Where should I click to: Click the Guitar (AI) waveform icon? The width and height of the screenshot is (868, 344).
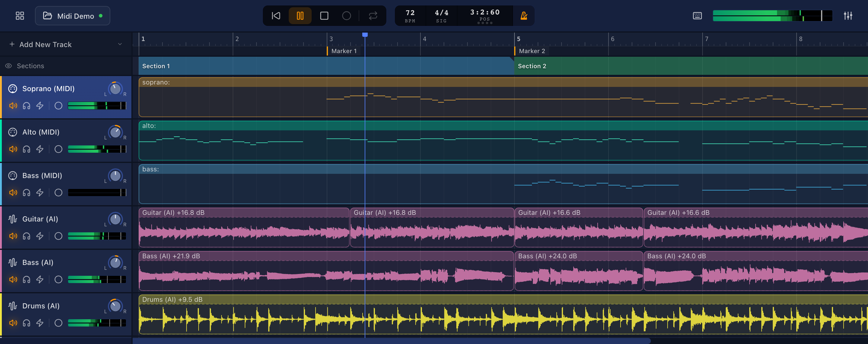(12, 219)
